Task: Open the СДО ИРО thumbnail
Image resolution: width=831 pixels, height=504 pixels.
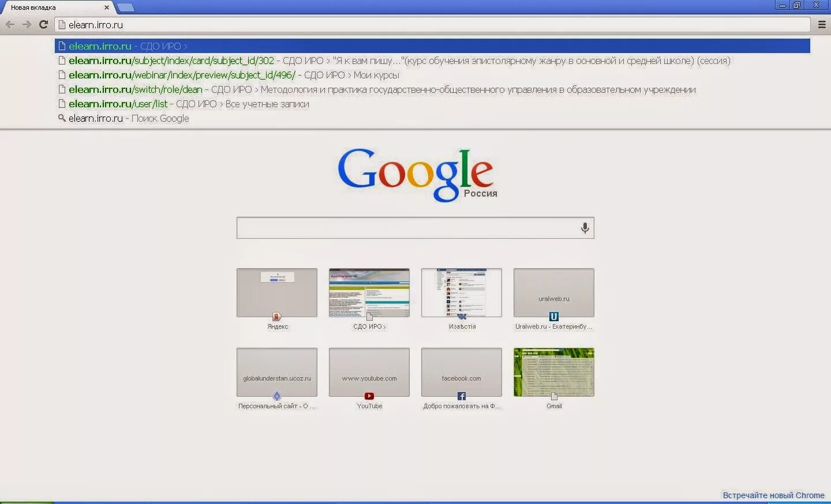Action: (369, 292)
